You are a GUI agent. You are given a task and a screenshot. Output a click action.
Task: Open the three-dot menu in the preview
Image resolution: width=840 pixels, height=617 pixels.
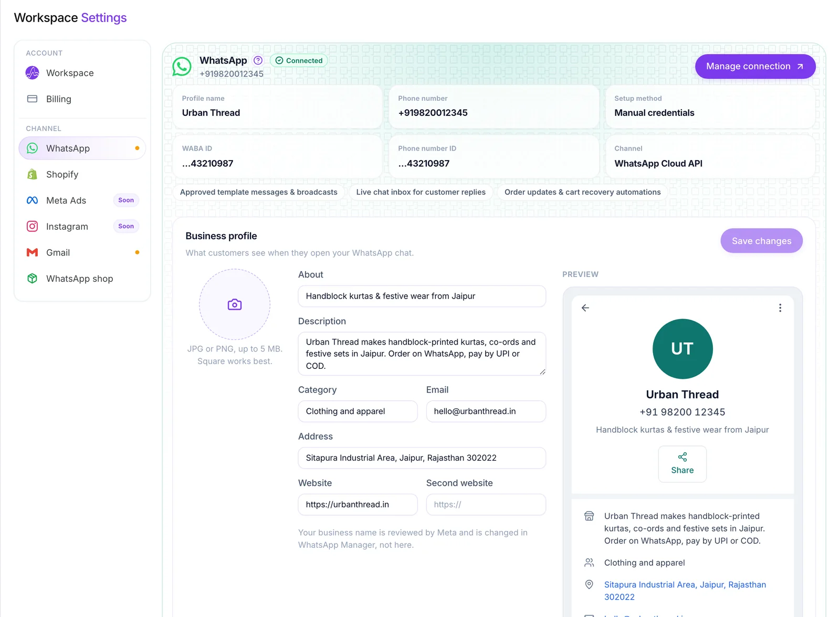[780, 308]
